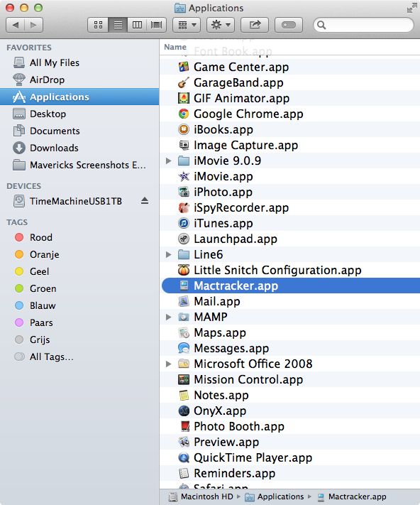Select the Mactracker.app row

pyautogui.click(x=291, y=286)
